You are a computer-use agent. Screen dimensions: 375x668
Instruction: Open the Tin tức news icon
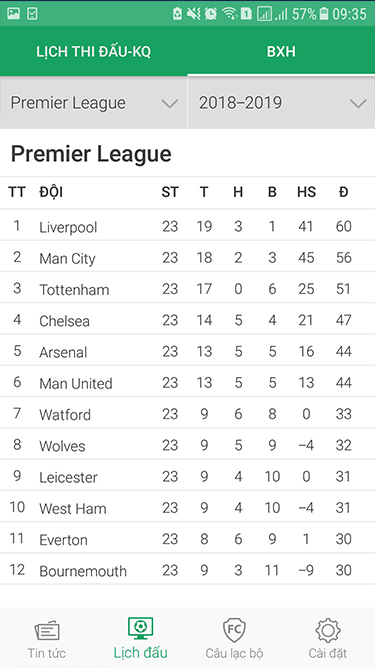pyautogui.click(x=47, y=630)
